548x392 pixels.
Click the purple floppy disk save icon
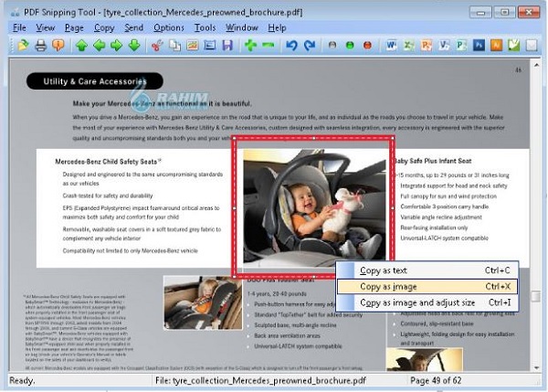point(227,46)
